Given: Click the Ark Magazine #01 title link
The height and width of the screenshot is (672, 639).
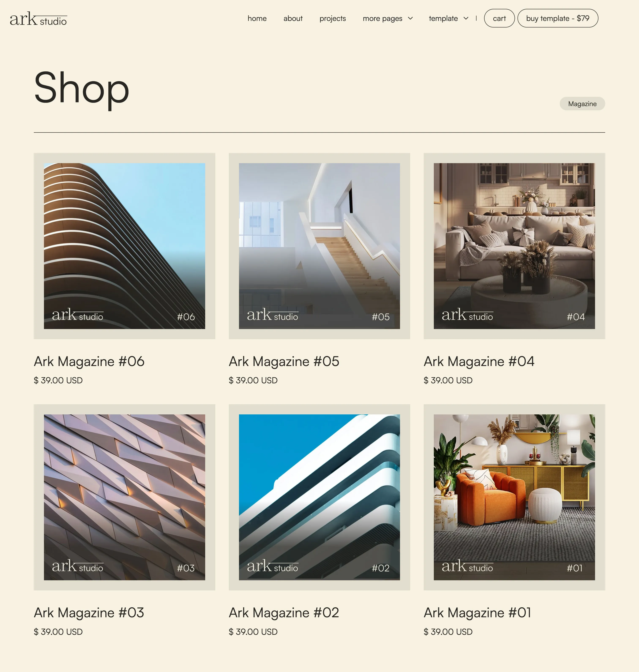Looking at the screenshot, I should tap(477, 613).
